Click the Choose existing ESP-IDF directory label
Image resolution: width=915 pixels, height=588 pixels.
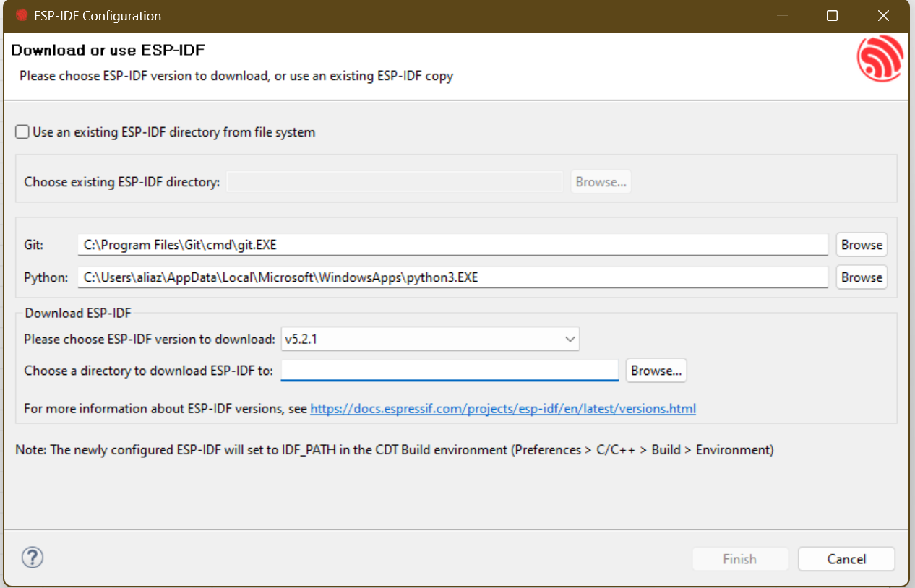(122, 182)
